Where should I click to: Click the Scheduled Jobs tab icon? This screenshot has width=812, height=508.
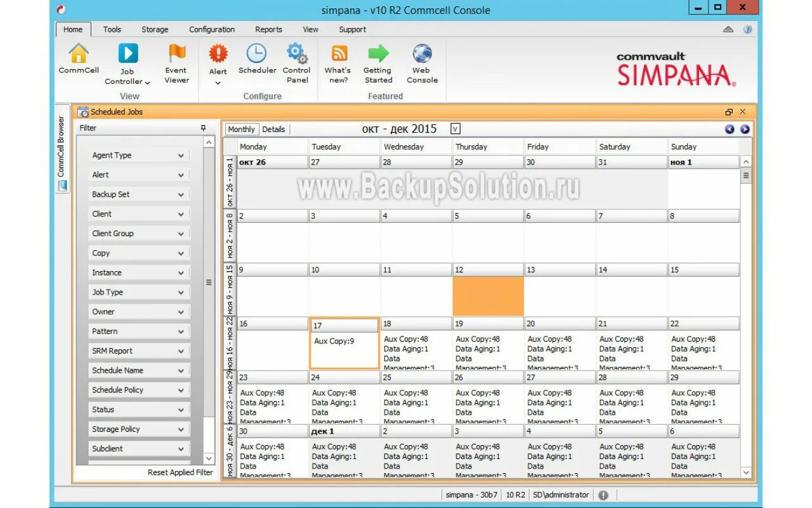pyautogui.click(x=83, y=112)
